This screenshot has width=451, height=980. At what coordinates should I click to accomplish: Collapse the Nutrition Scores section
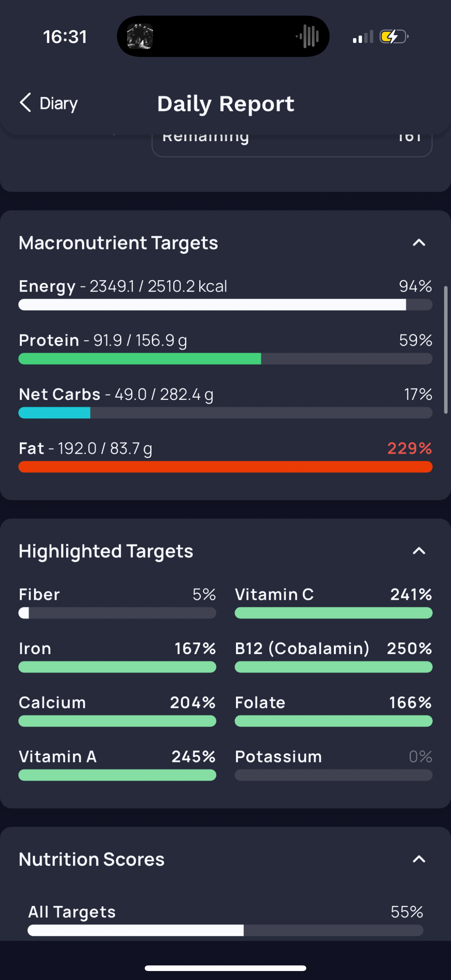point(418,859)
